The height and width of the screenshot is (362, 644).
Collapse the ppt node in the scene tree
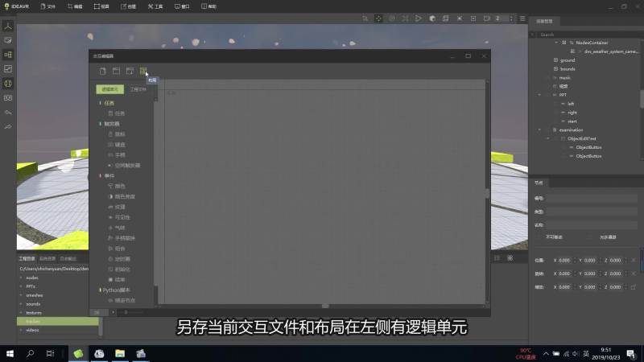click(x=539, y=95)
